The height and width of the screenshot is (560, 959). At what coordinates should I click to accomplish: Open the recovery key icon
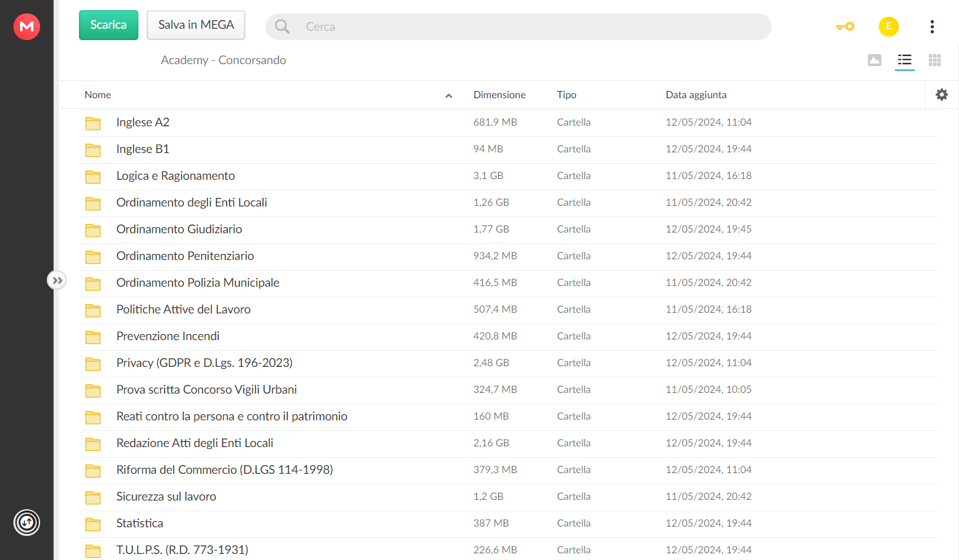pyautogui.click(x=845, y=27)
